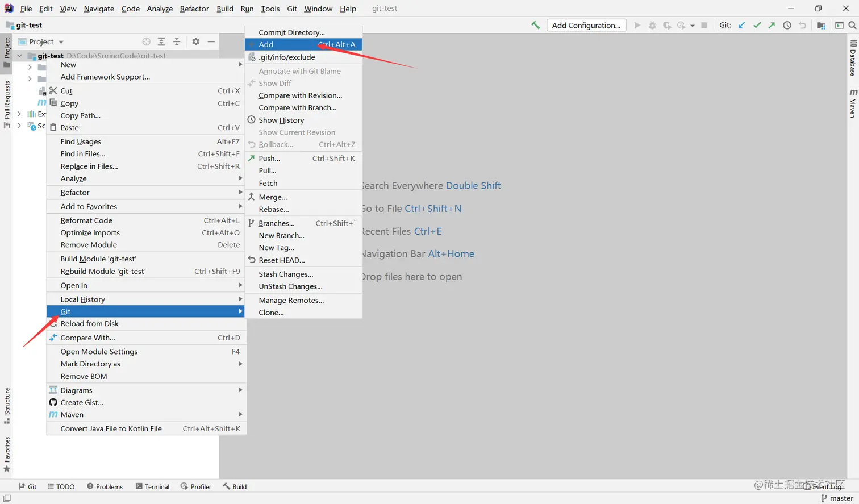This screenshot has height=504, width=859.
Task: Open the Project Structure icon
Action: pos(821,25)
